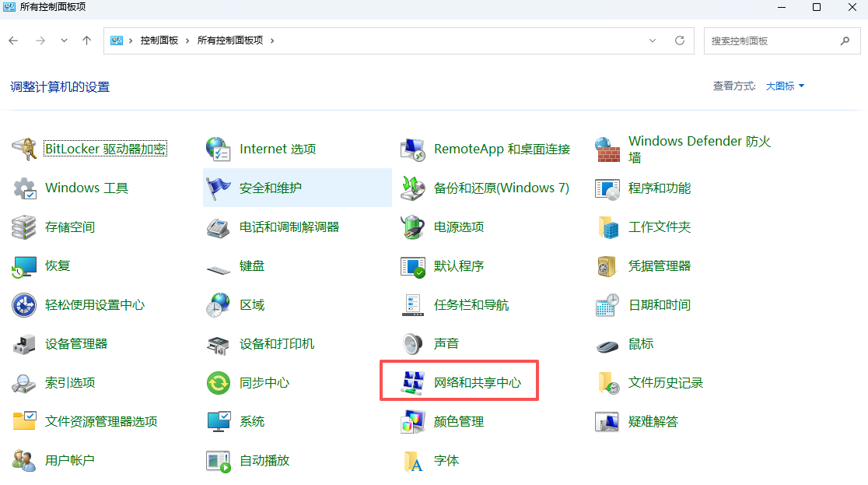Open the address bar history dropdown arrow
Screen dimensions: 868x485
(x=653, y=40)
